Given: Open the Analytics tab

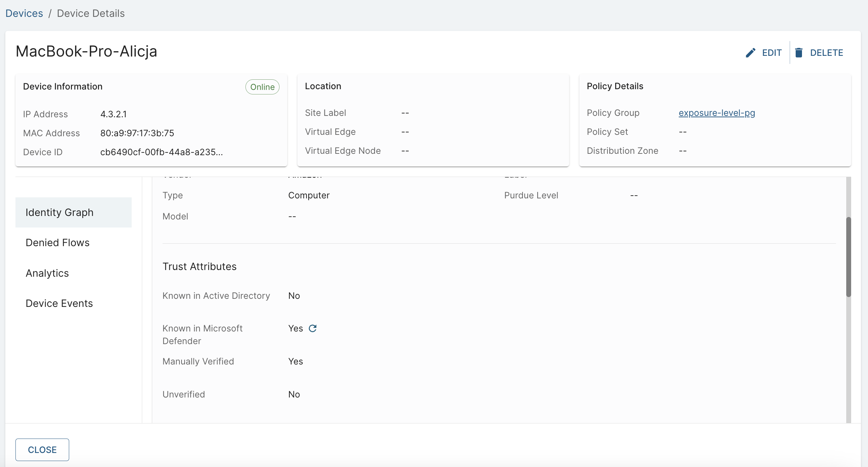Looking at the screenshot, I should click(x=47, y=273).
